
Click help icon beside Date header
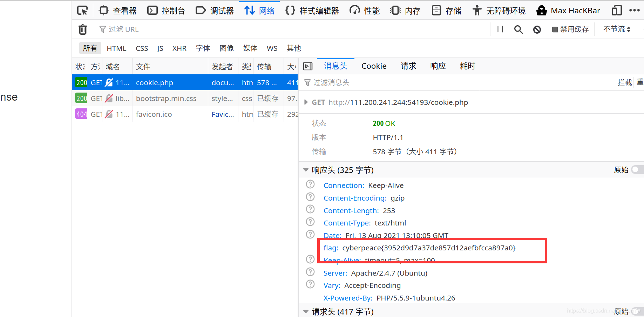[x=310, y=234]
